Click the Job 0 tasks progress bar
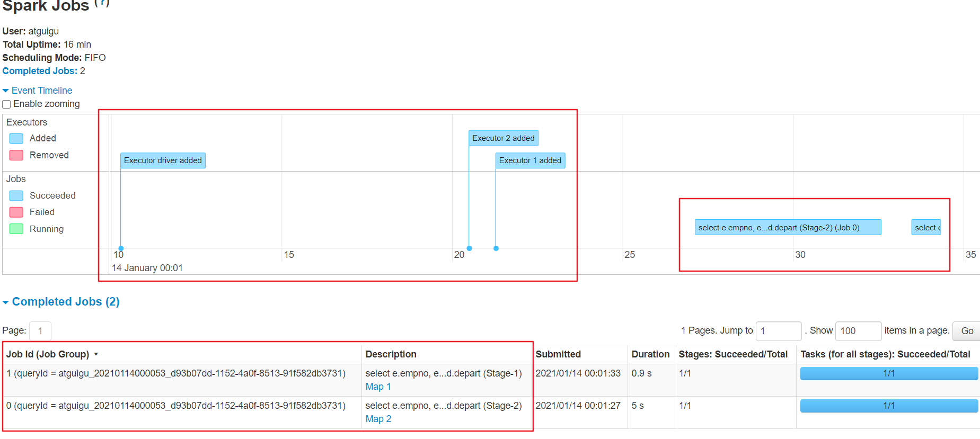The image size is (980, 439). pos(889,406)
